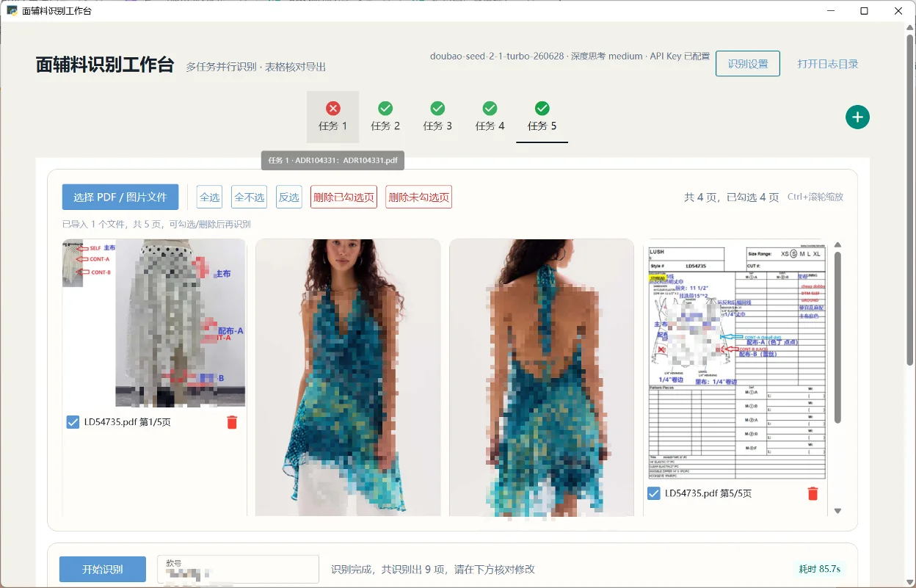Click the thumbnail panel scrollbar thumb
This screenshot has height=588, width=916.
point(837,338)
